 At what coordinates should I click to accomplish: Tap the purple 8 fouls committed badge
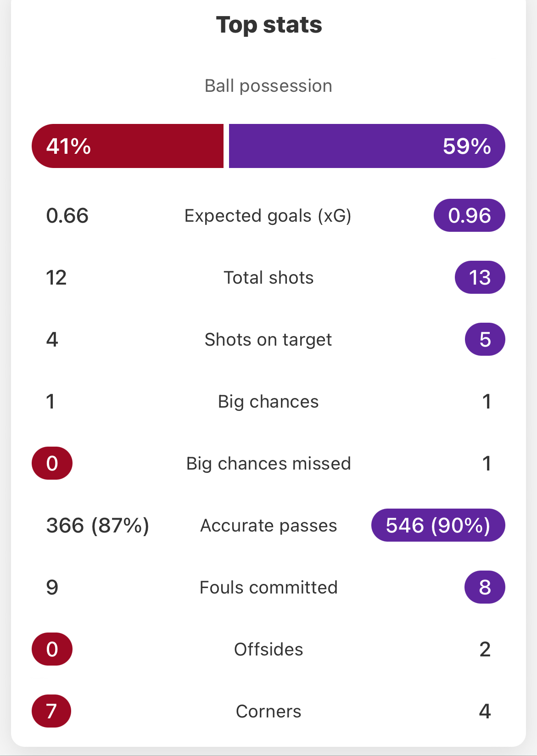(x=485, y=587)
